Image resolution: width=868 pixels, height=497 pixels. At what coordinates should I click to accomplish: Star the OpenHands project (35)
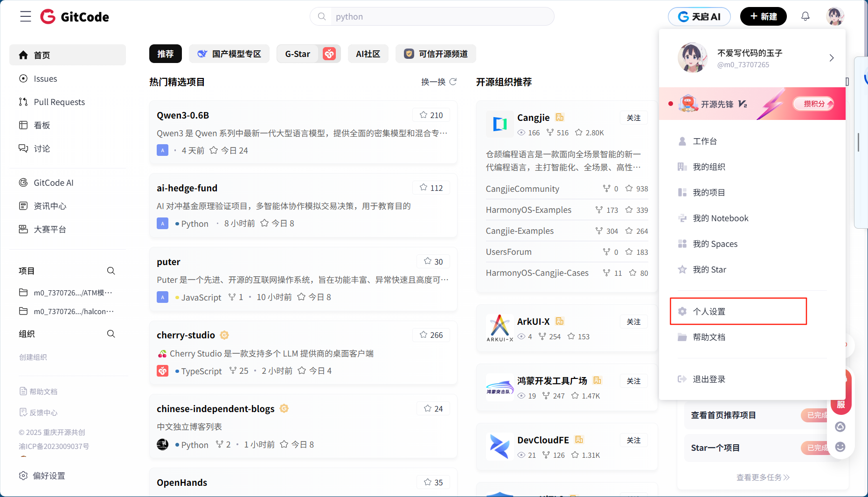[x=433, y=482]
